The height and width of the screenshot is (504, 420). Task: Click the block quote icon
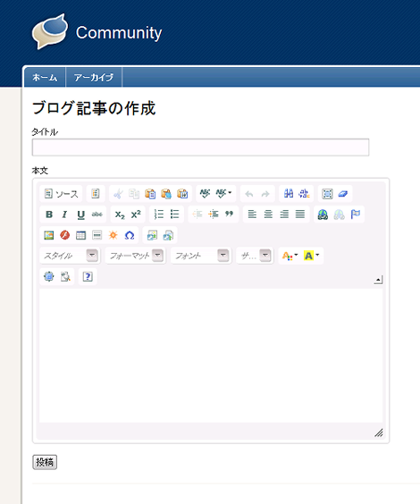click(229, 214)
